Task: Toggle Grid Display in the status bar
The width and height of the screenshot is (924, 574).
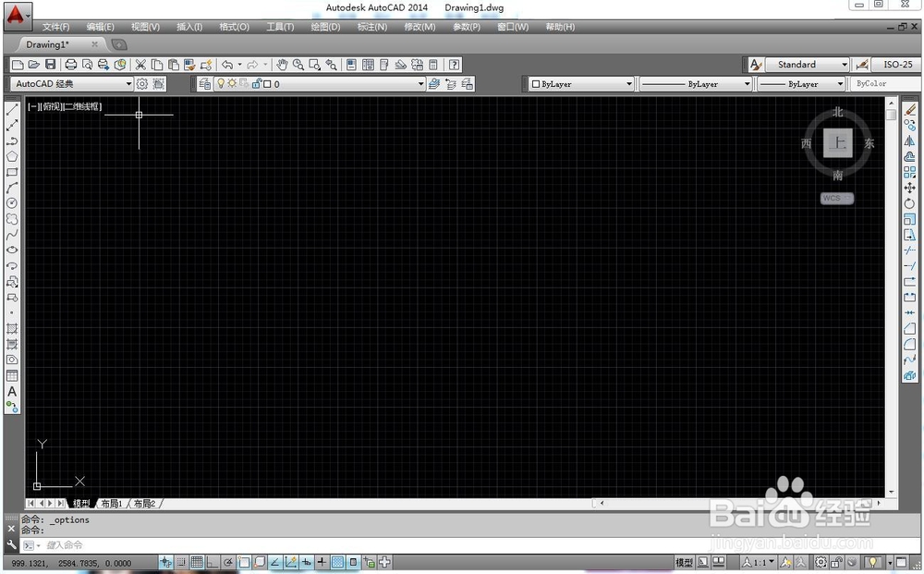Action: (197, 562)
